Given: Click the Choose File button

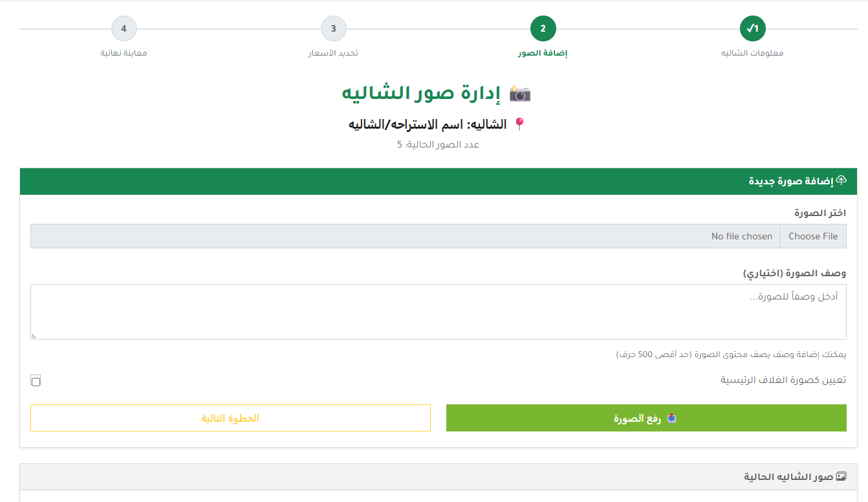Looking at the screenshot, I should (x=813, y=235).
